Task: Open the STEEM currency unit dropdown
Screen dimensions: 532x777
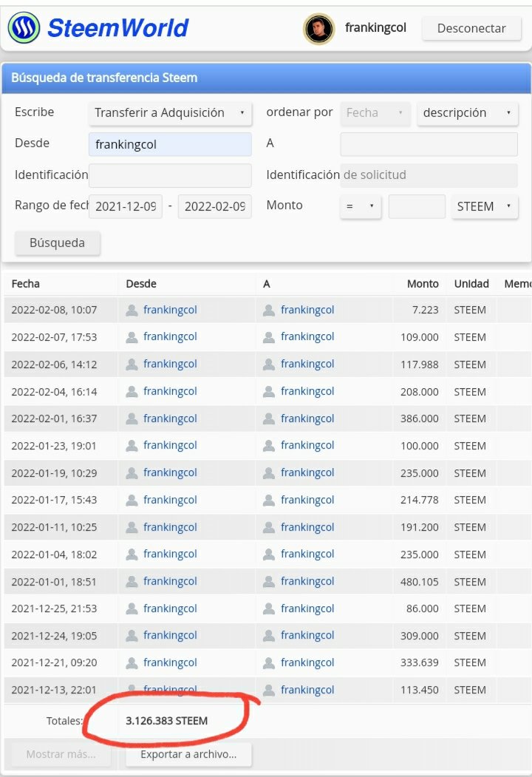Action: [x=485, y=206]
